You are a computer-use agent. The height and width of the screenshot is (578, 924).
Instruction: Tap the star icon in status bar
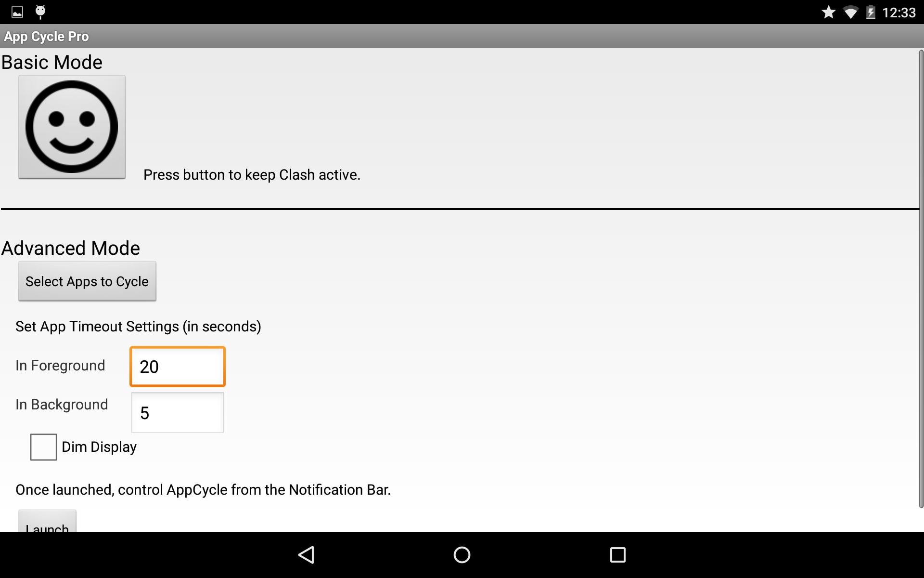(828, 12)
